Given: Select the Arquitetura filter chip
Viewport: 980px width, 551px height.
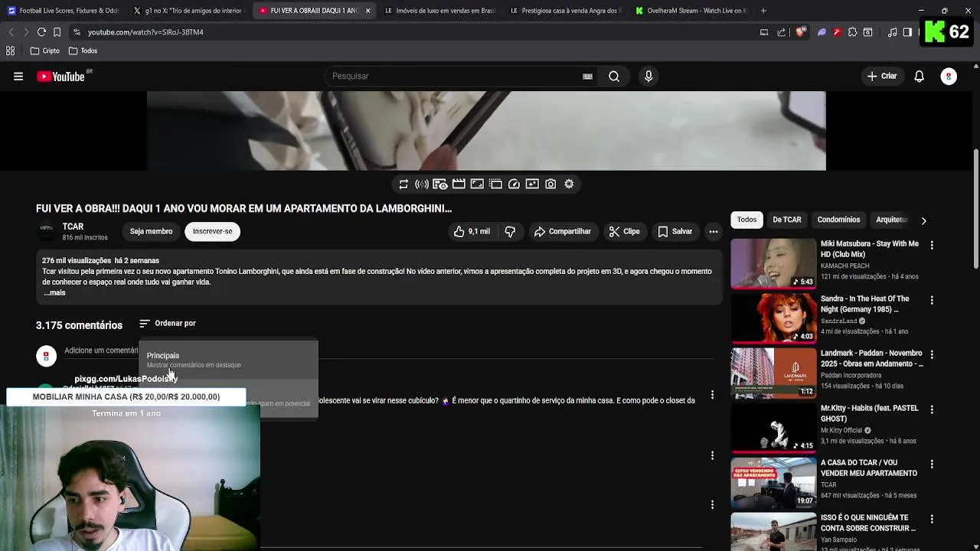Looking at the screenshot, I should pos(891,220).
